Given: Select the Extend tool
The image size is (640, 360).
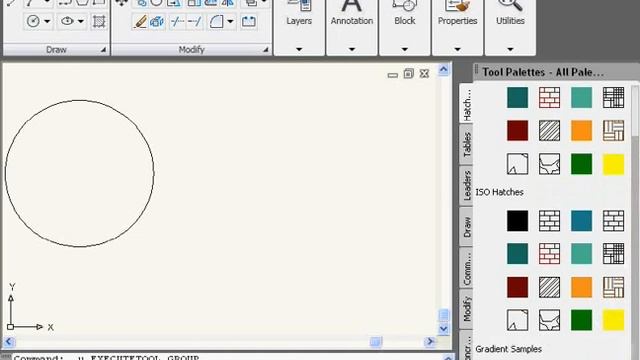Looking at the screenshot, I should coord(195,21).
